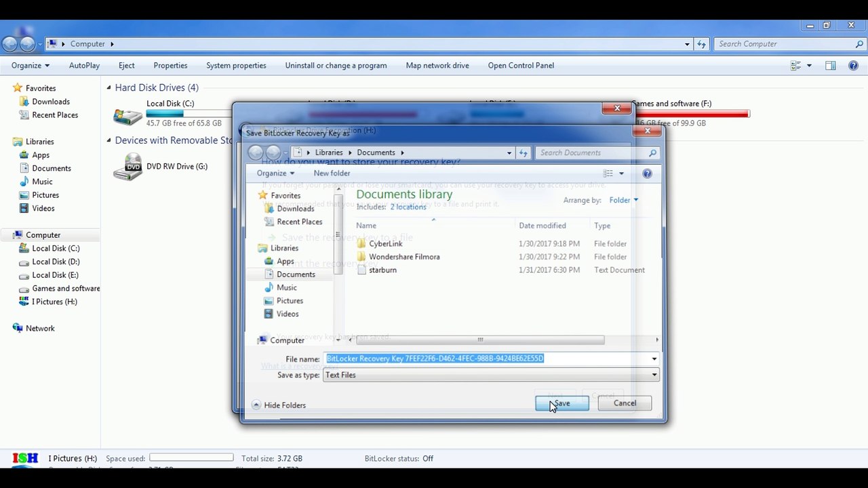868x488 pixels.
Task: Click Documents in Save dialog breadcrumb
Action: click(x=376, y=152)
